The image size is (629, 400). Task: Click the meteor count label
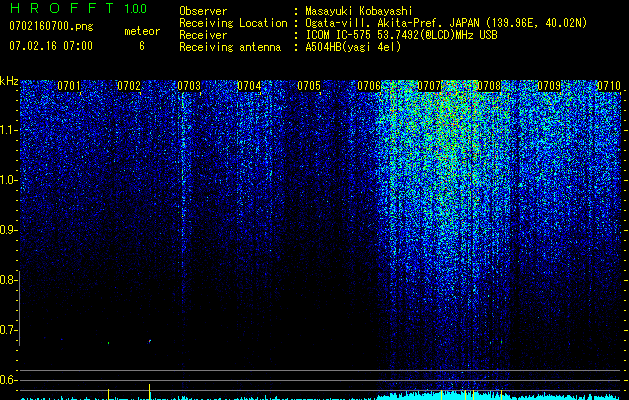(x=142, y=31)
